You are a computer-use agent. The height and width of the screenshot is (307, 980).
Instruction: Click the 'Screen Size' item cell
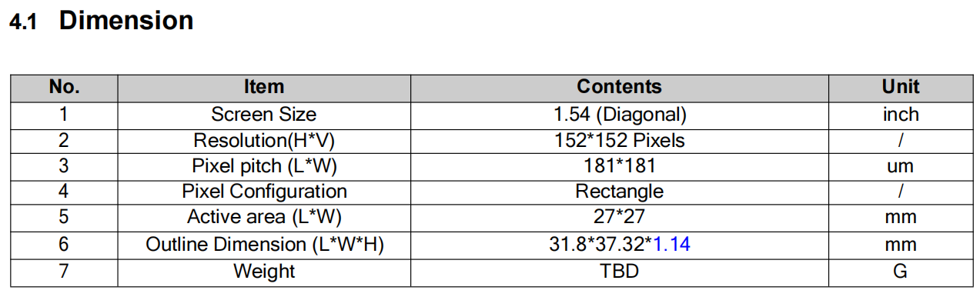(x=264, y=115)
